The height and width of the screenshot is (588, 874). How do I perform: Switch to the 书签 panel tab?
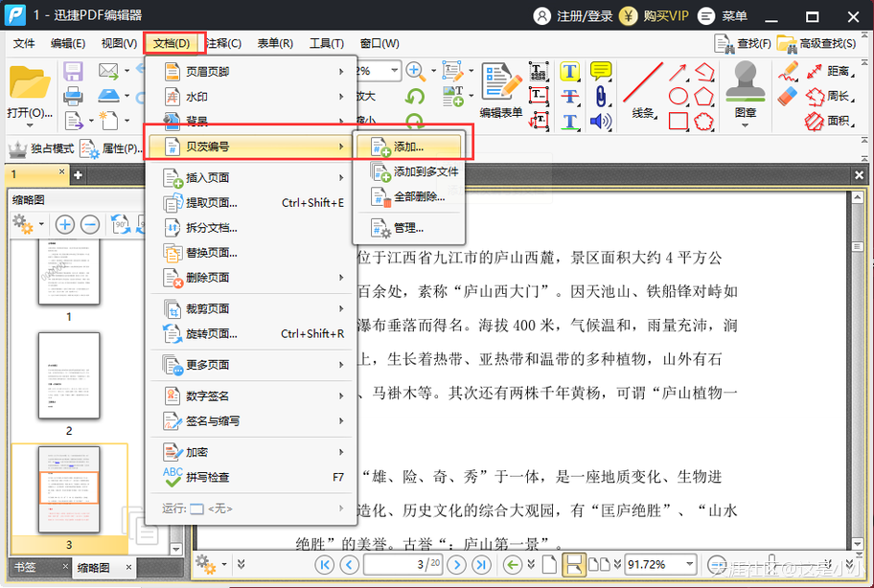coord(26,567)
